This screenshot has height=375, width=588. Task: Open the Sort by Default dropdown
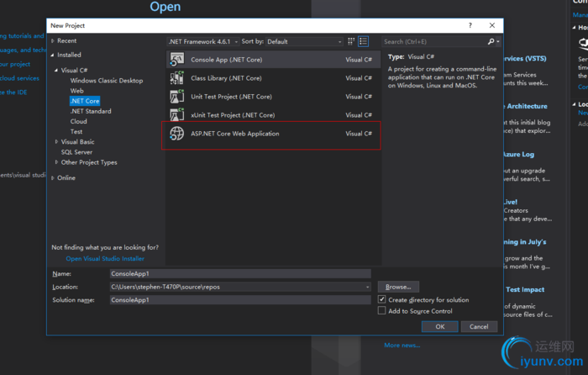(x=304, y=42)
